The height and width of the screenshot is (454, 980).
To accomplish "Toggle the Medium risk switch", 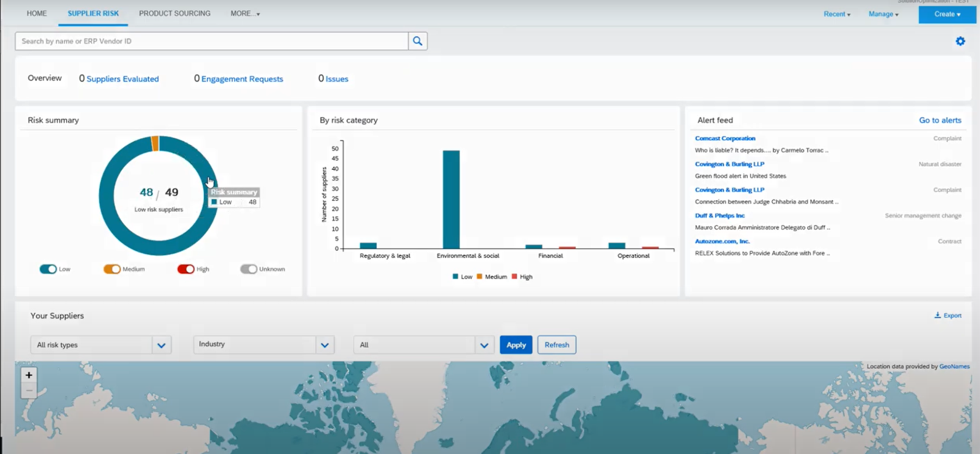I will [112, 269].
